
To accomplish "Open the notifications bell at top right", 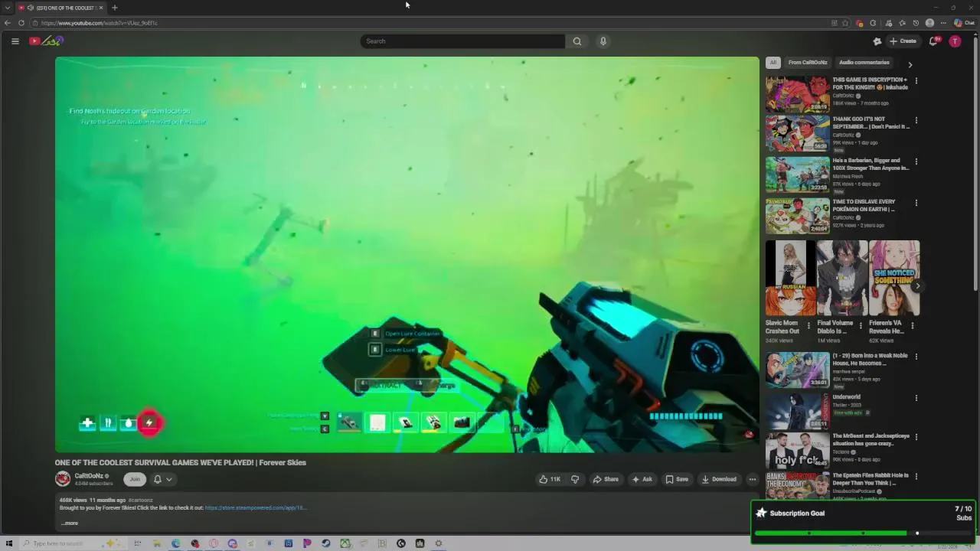I will (x=933, y=41).
